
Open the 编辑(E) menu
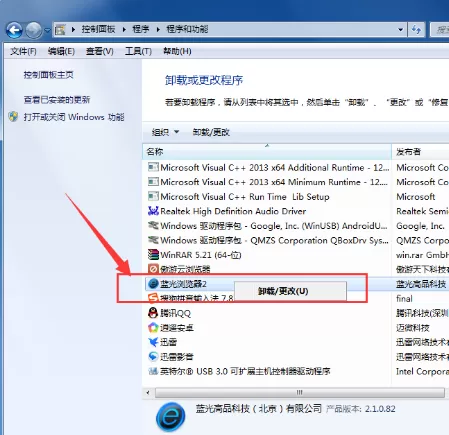(61, 51)
